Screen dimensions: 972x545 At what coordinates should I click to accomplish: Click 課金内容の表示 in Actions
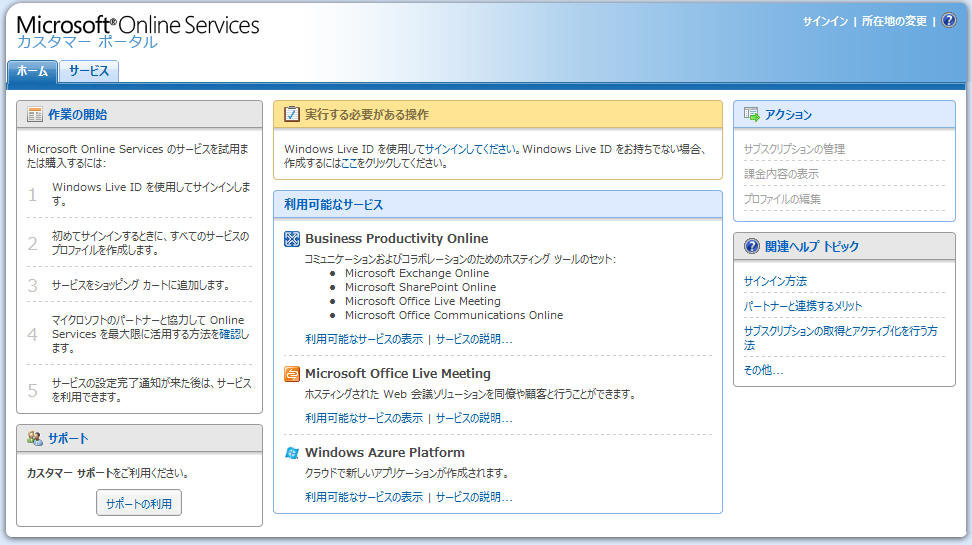point(781,174)
